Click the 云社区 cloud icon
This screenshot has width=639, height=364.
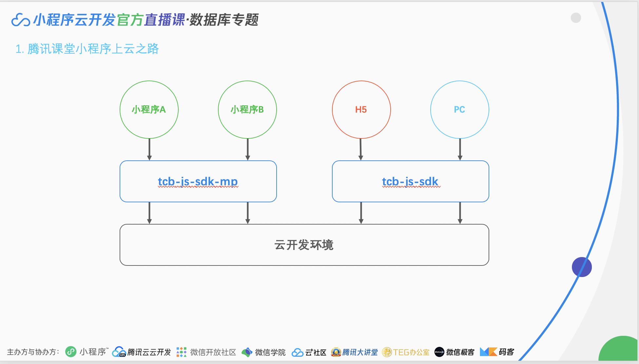pyautogui.click(x=297, y=352)
